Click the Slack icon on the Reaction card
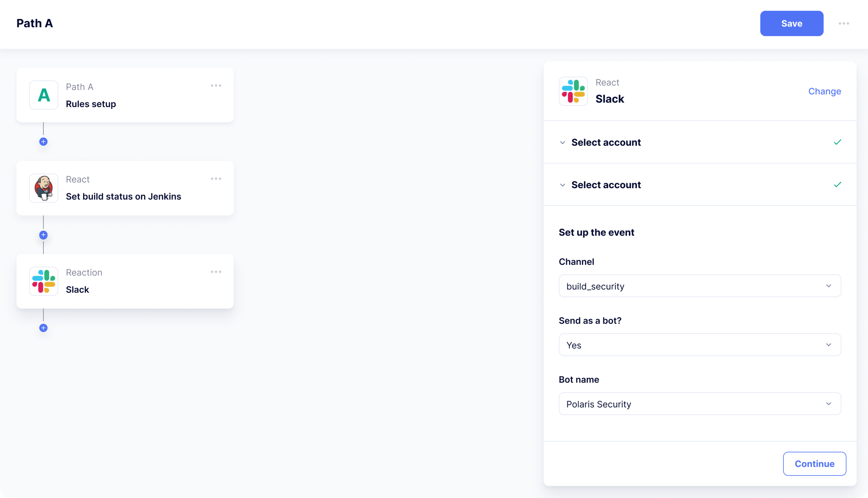 coord(44,281)
